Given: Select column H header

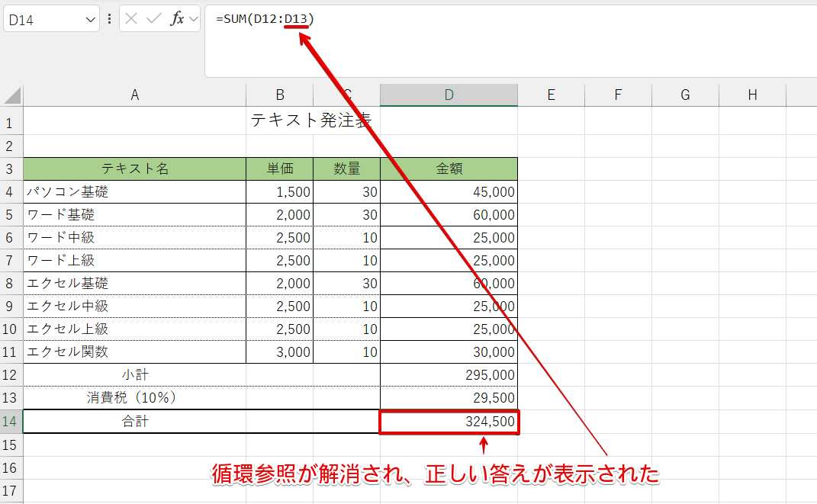Looking at the screenshot, I should click(x=752, y=95).
